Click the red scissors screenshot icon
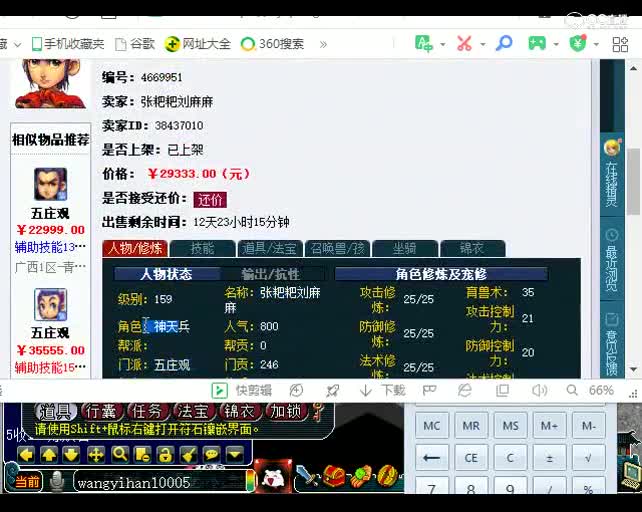The width and height of the screenshot is (642, 512). coord(464,43)
